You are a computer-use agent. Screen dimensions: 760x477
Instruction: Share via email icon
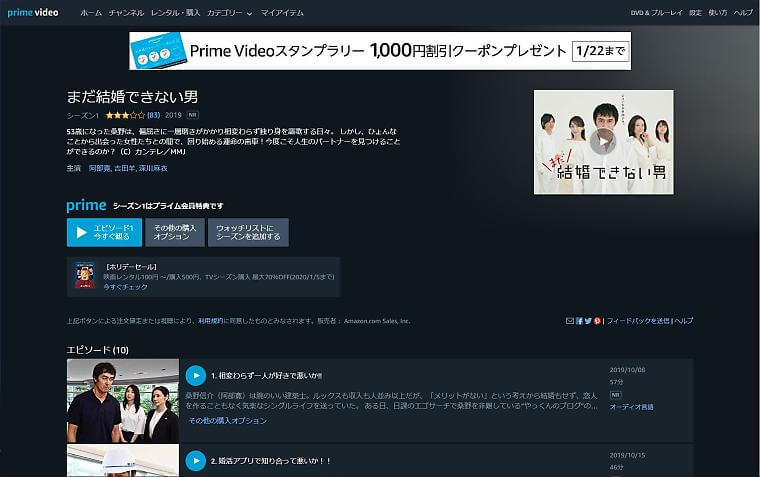tap(570, 321)
